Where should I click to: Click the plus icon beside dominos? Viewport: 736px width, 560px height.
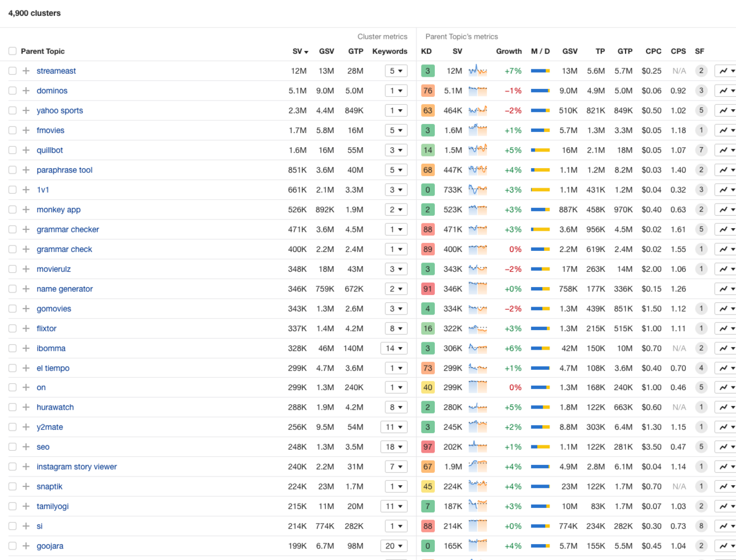25,90
